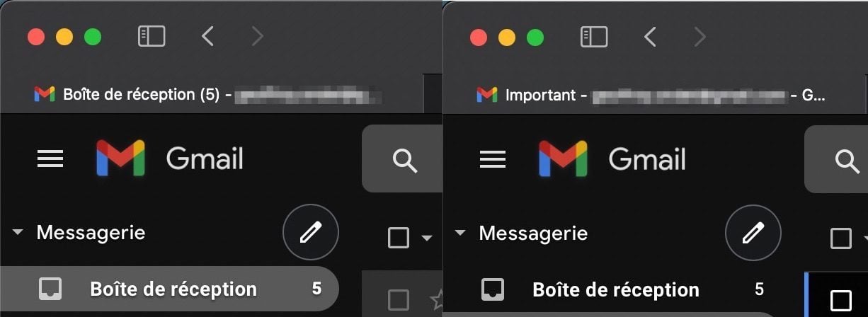Click the compose pencil button in left window
Screen dimensions: 868x317
(311, 232)
